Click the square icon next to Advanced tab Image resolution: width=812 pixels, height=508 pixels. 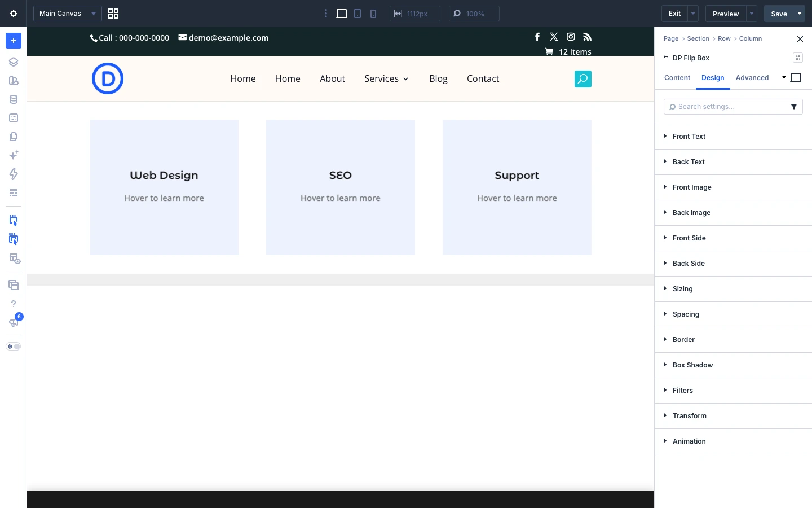(x=796, y=77)
